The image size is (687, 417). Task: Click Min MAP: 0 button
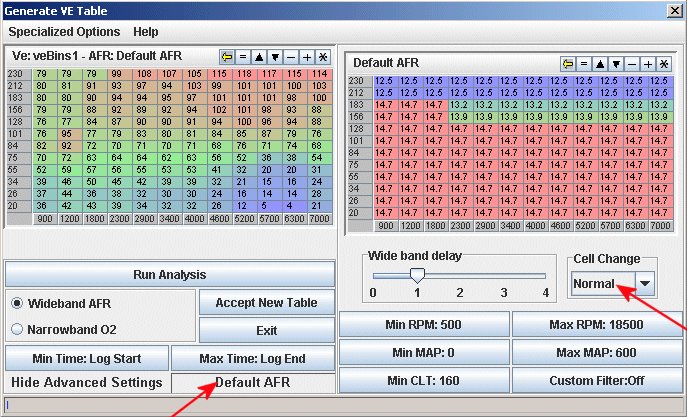[x=424, y=352]
